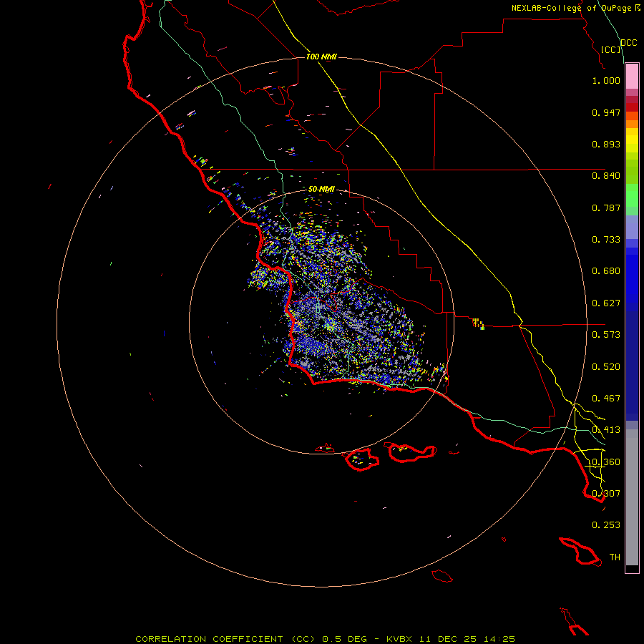Click the 0.787 color scale value
The width and height of the screenshot is (644, 644).
[606, 208]
